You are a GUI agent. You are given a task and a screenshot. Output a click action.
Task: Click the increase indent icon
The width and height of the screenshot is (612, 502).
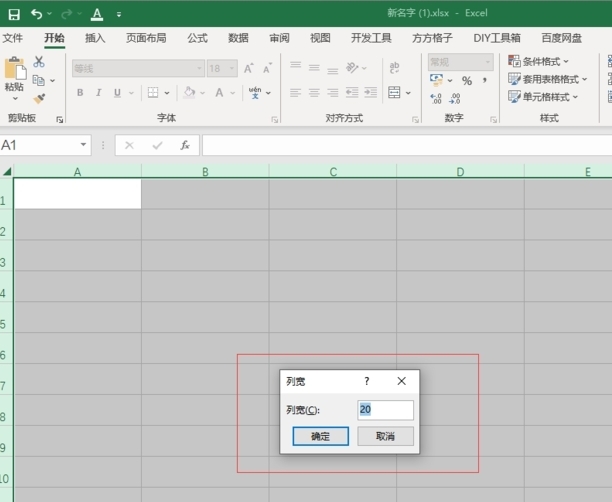[x=371, y=93]
